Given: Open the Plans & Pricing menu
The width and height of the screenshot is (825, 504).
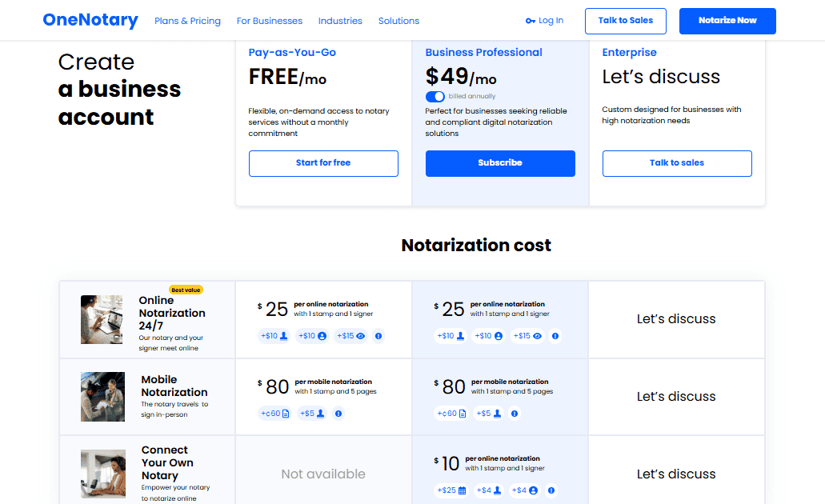Looking at the screenshot, I should pos(187,21).
